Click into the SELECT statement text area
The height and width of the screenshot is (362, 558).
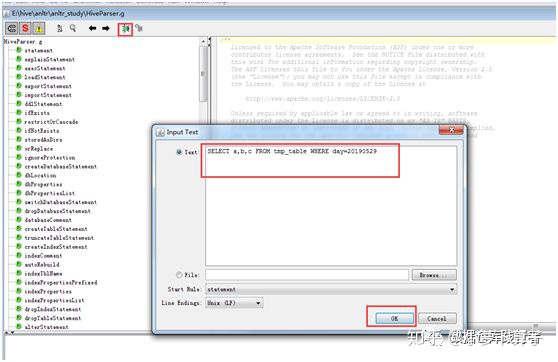pyautogui.click(x=331, y=205)
